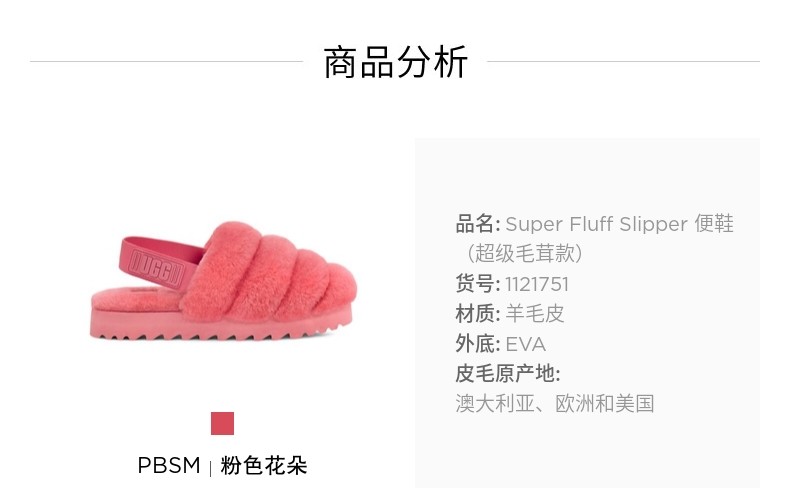Click the 品名 label
The height and width of the screenshot is (488, 790).
478,224
